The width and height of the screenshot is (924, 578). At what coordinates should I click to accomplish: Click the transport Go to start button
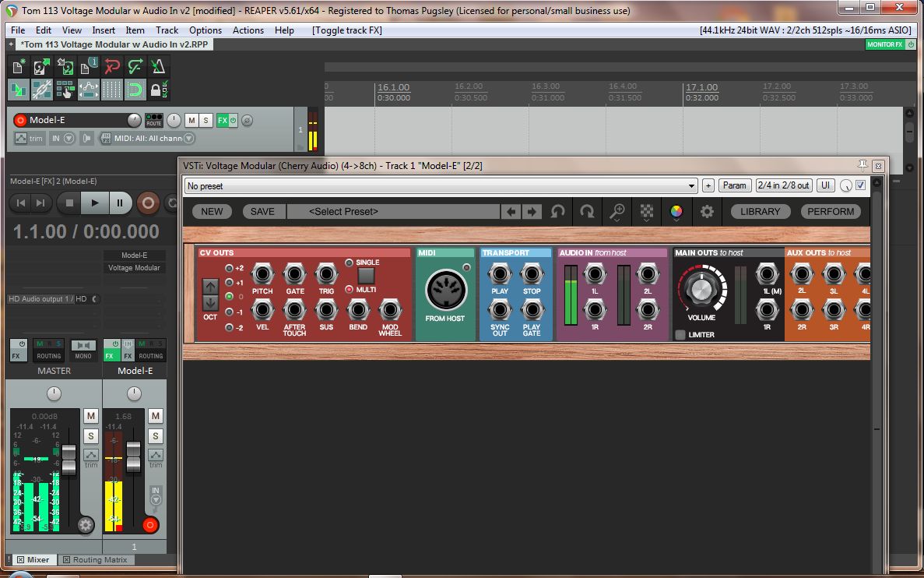tap(20, 203)
